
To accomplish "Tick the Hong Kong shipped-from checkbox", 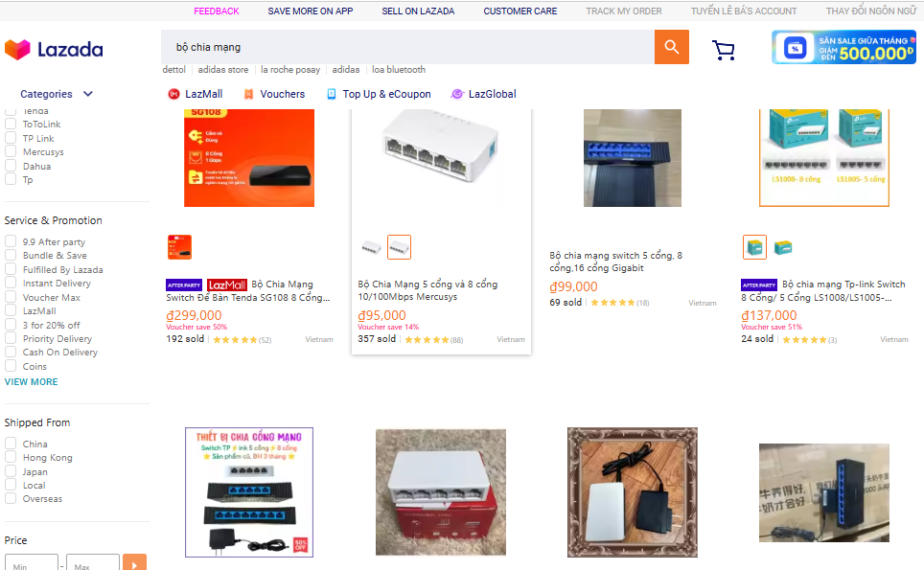I will pyautogui.click(x=11, y=458).
